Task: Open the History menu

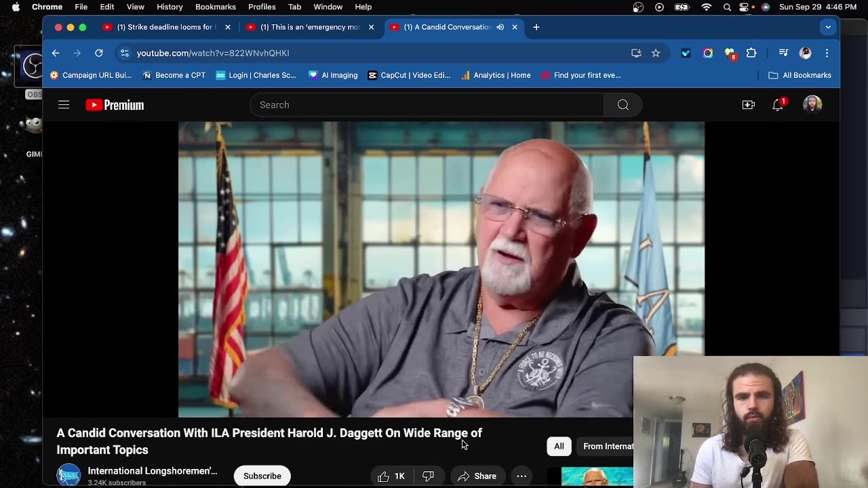Action: pyautogui.click(x=170, y=7)
